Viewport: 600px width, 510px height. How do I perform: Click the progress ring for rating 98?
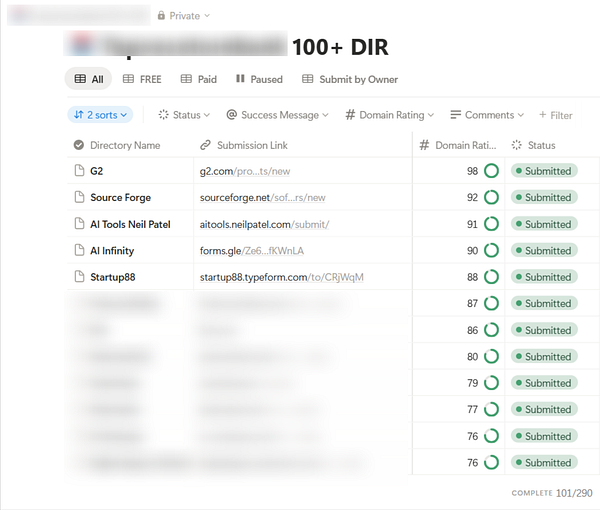[x=491, y=171]
